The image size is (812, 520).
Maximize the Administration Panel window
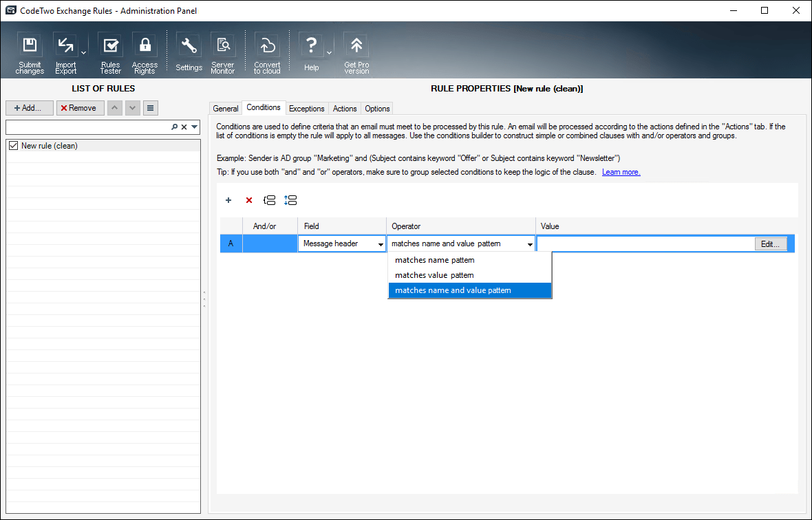point(765,10)
